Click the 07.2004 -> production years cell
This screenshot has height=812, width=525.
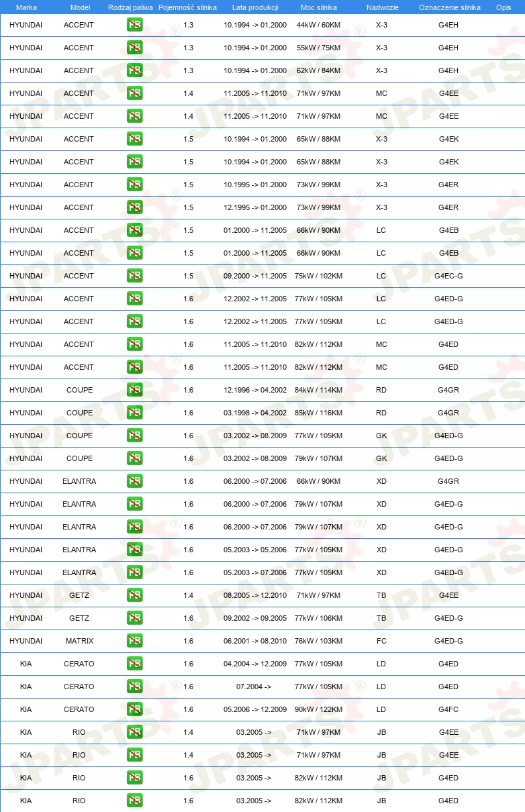coord(254,687)
